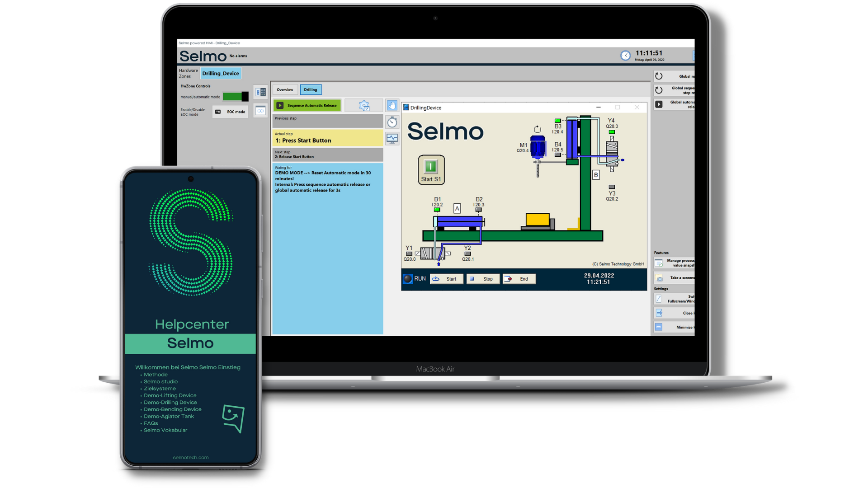Click the 29.04.2022 date in simulation bar
This screenshot has height=488, width=868.
(599, 276)
